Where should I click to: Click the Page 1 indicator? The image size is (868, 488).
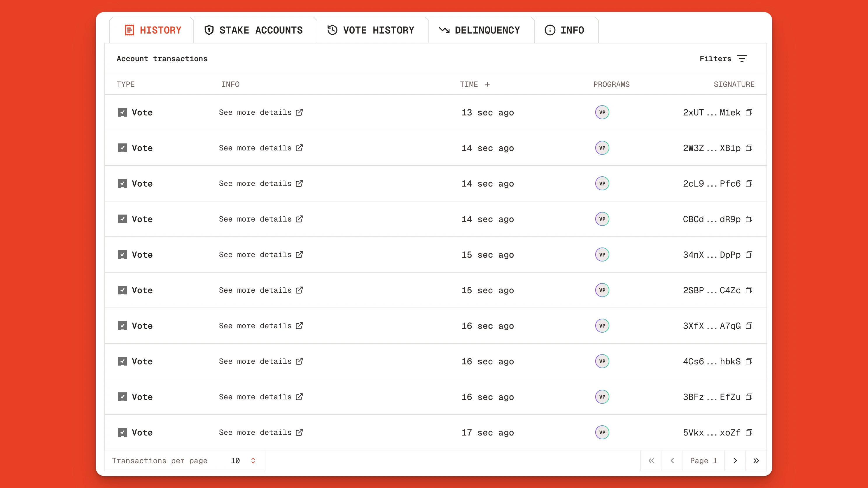(x=703, y=460)
